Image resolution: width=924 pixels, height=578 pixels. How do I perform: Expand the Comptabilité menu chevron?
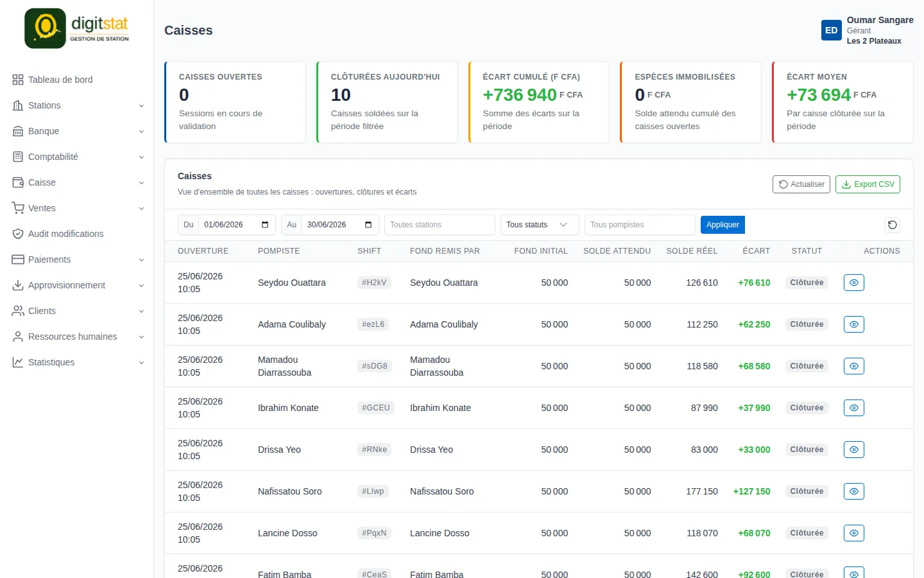click(141, 157)
